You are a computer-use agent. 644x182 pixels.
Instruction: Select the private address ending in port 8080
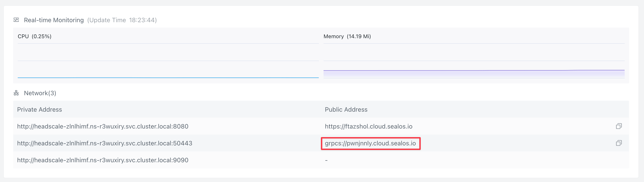tap(103, 127)
